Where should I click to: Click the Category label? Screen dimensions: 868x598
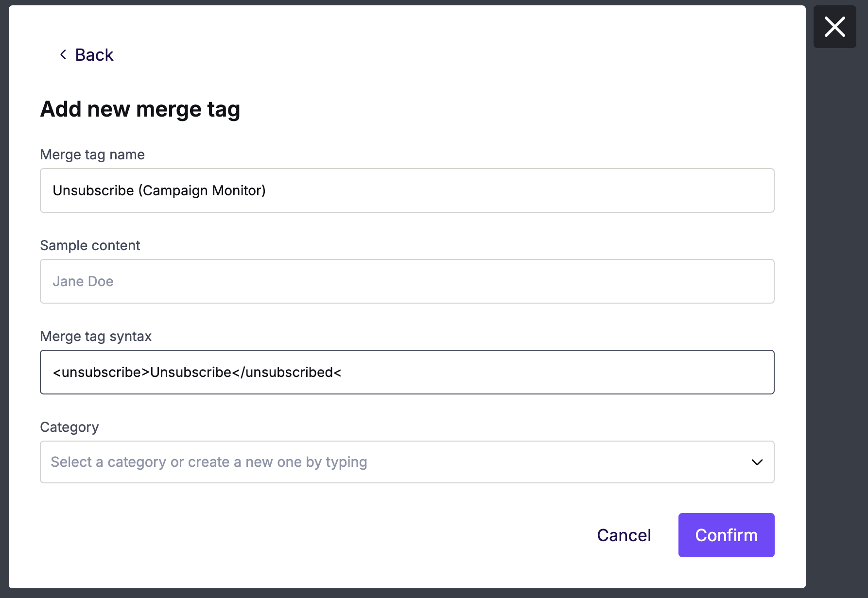tap(69, 427)
